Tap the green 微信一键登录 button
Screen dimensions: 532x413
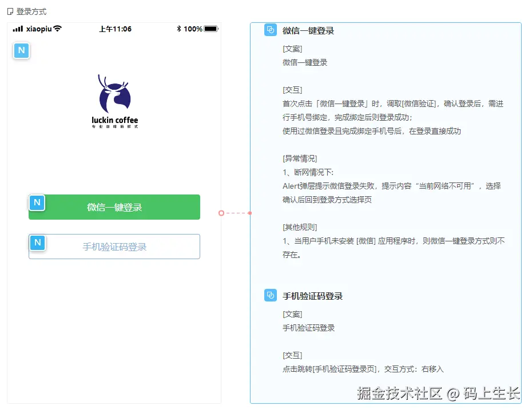click(x=114, y=207)
